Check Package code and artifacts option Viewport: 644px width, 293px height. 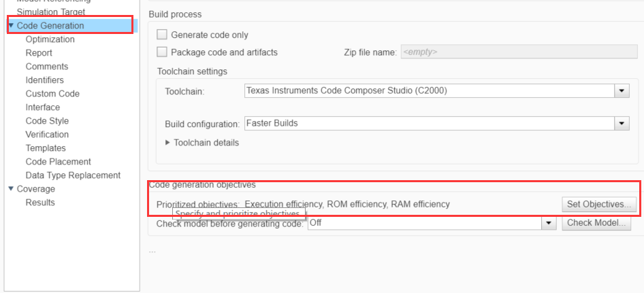click(x=162, y=52)
